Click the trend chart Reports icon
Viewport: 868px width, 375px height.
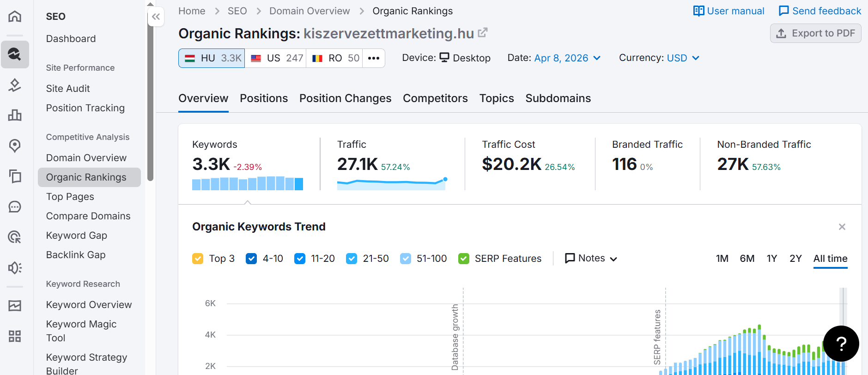(15, 305)
